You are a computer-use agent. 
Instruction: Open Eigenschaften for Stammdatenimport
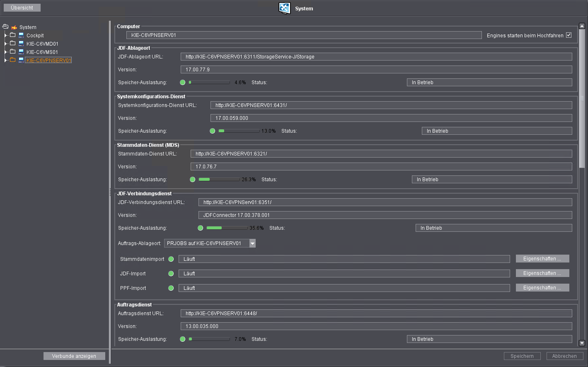(542, 259)
